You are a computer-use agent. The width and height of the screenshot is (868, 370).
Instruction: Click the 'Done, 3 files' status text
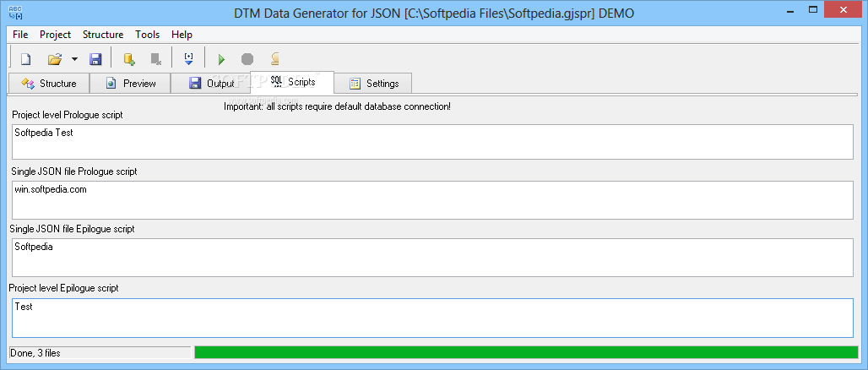coord(35,353)
